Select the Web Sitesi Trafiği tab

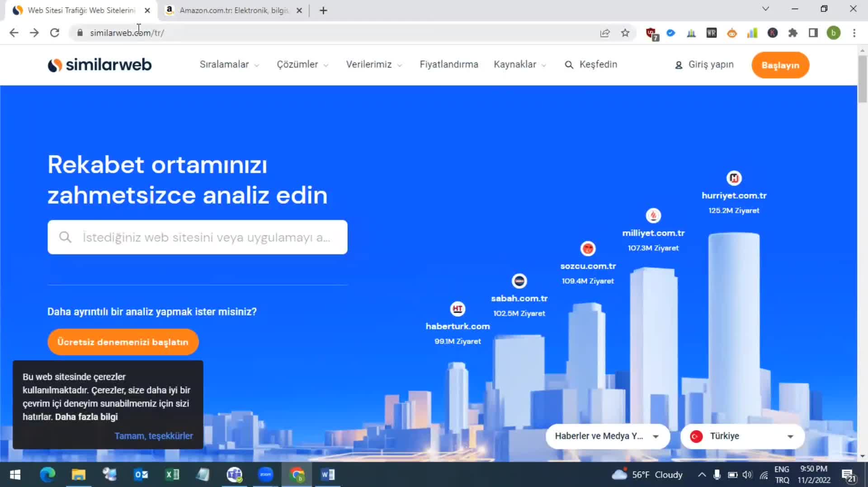(81, 10)
